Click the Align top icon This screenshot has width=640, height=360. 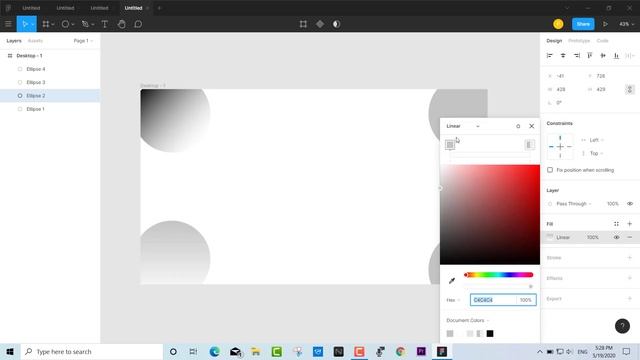pos(589,56)
